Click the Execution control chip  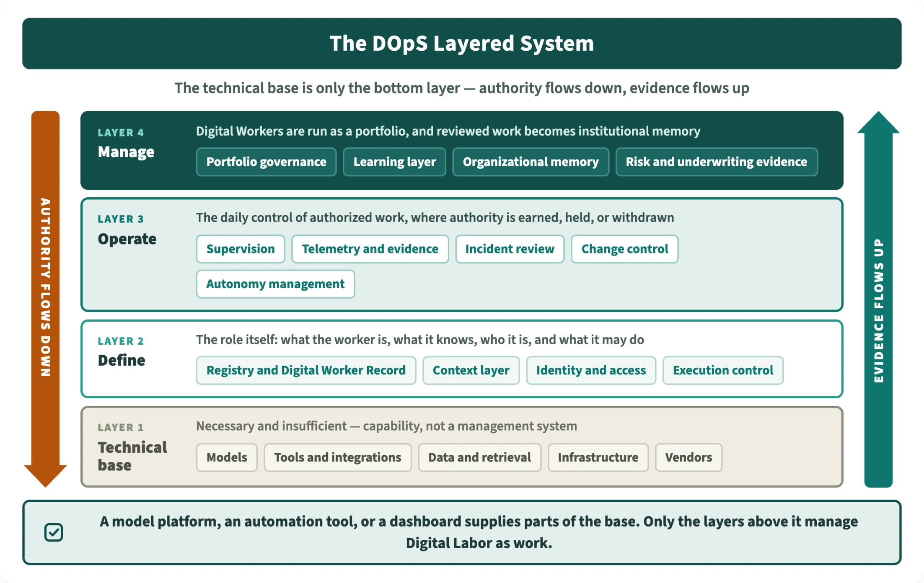(723, 370)
